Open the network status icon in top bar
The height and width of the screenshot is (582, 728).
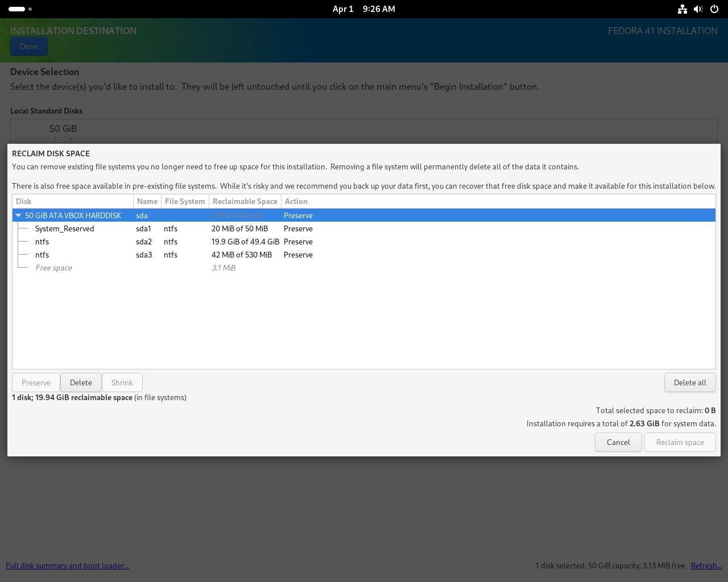[x=682, y=9]
